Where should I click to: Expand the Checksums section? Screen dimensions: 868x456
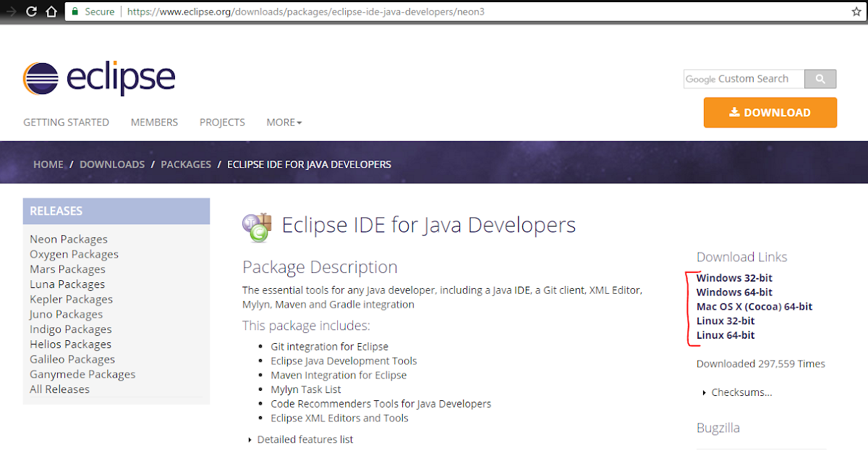tap(738, 392)
